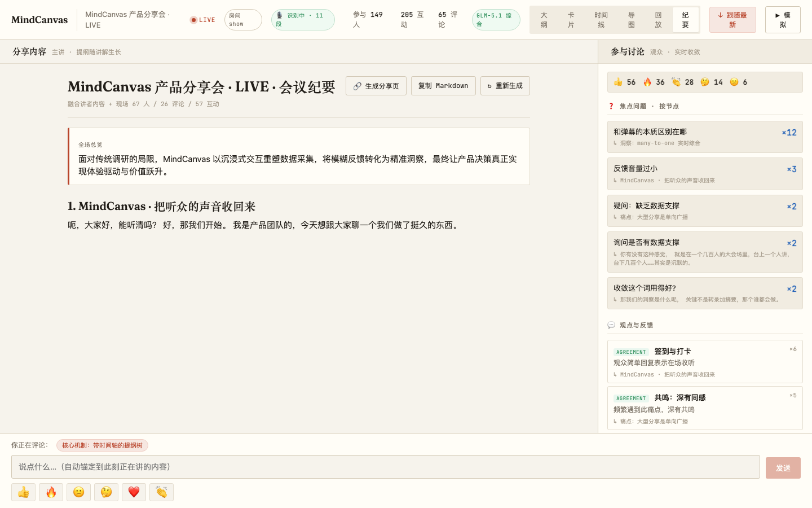812x508 pixels.
Task: Send a fire reaction from the comment bar
Action: 51,492
